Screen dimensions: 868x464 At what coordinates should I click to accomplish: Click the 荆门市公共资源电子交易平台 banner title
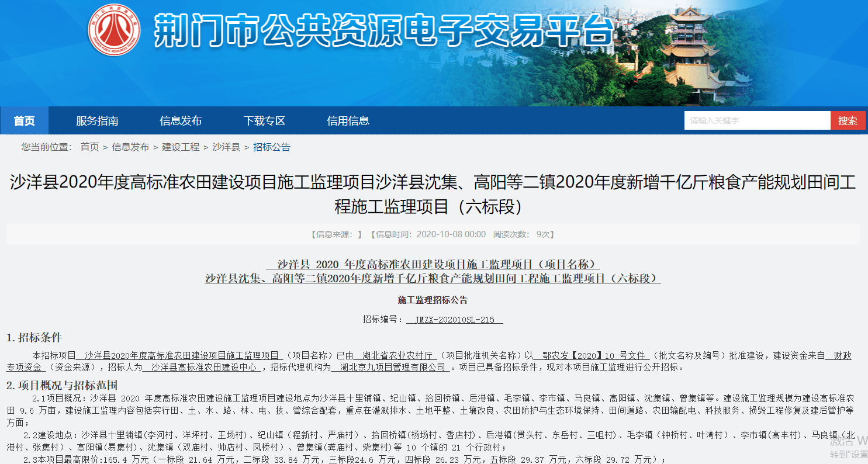point(384,30)
